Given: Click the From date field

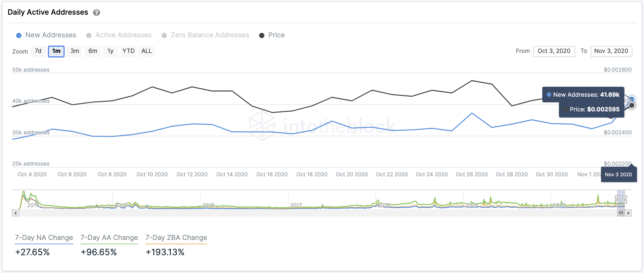Looking at the screenshot, I should point(554,51).
